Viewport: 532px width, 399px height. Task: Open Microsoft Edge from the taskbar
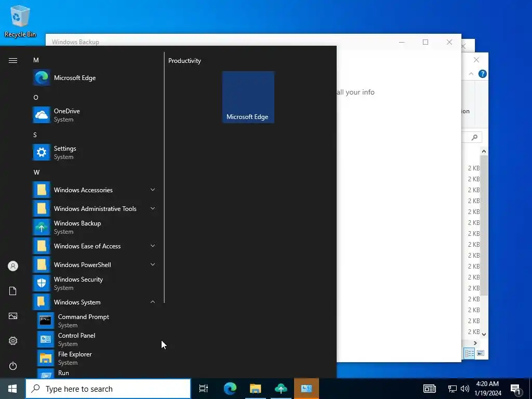(230, 389)
